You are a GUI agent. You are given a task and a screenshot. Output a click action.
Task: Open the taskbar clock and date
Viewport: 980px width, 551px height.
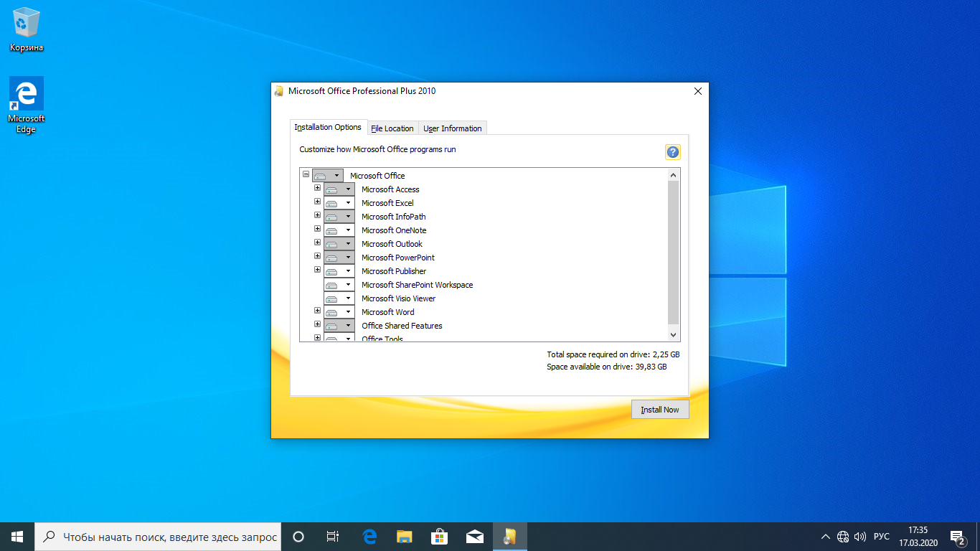918,537
